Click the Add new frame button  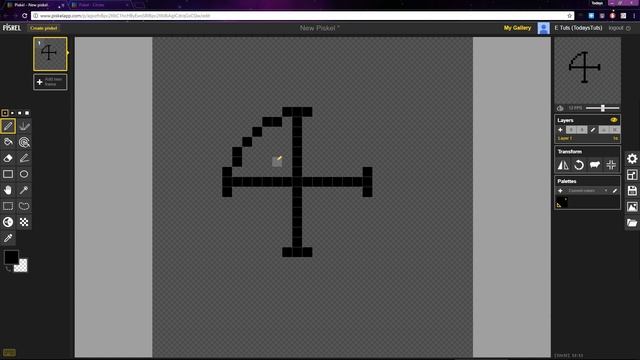point(50,82)
